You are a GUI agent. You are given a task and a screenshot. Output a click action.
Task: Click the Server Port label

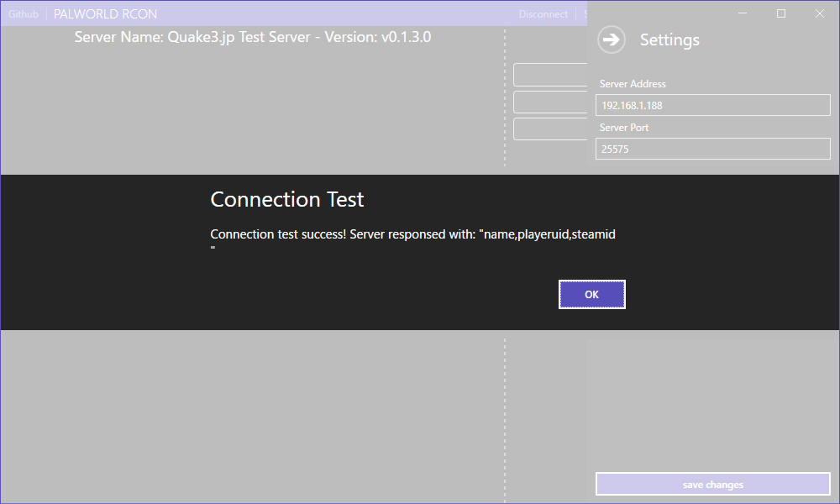624,128
